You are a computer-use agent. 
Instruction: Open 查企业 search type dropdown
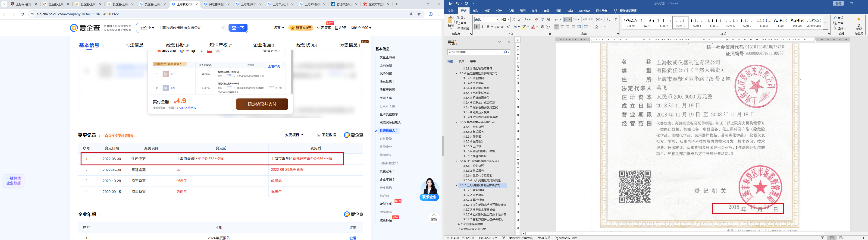[x=147, y=28]
